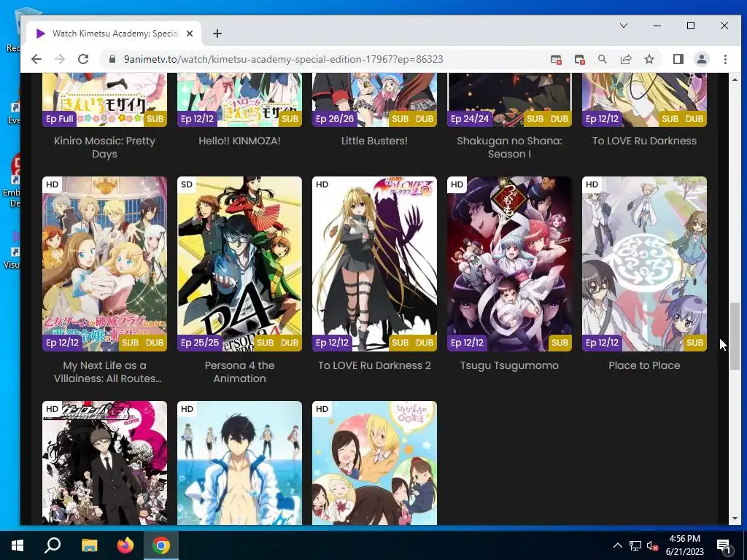Bookmark this page with the star
The width and height of the screenshot is (747, 560).
click(649, 59)
